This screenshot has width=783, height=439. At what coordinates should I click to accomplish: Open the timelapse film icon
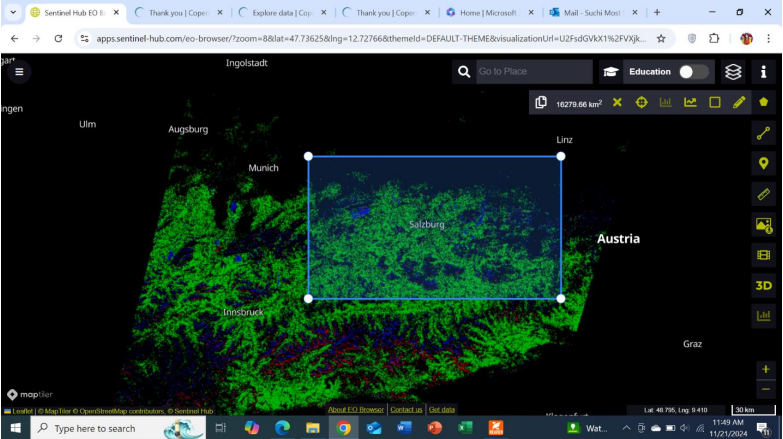[x=764, y=255]
